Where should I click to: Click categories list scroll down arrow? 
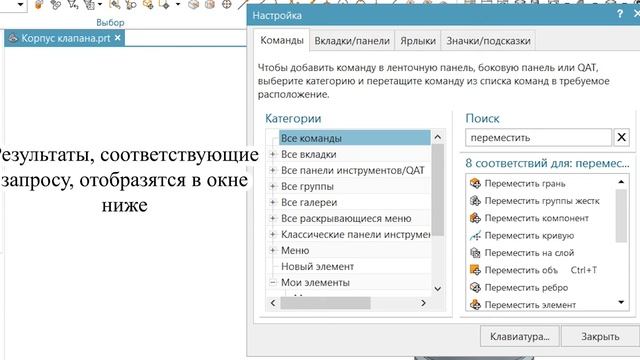pos(438,289)
